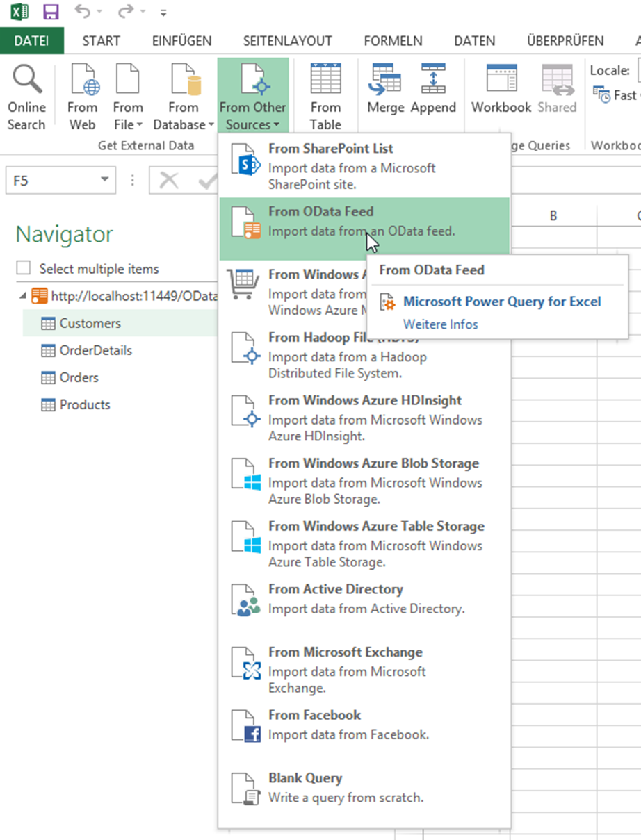Click the Weitere Infos link in tooltip
This screenshot has width=641, height=840.
click(x=441, y=324)
